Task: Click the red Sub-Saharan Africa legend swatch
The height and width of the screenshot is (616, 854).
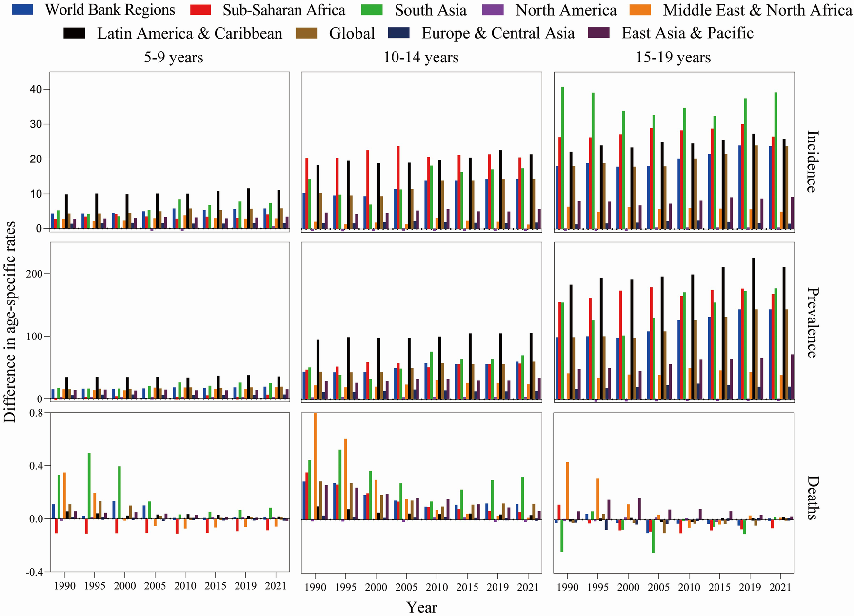Action: 202,9
